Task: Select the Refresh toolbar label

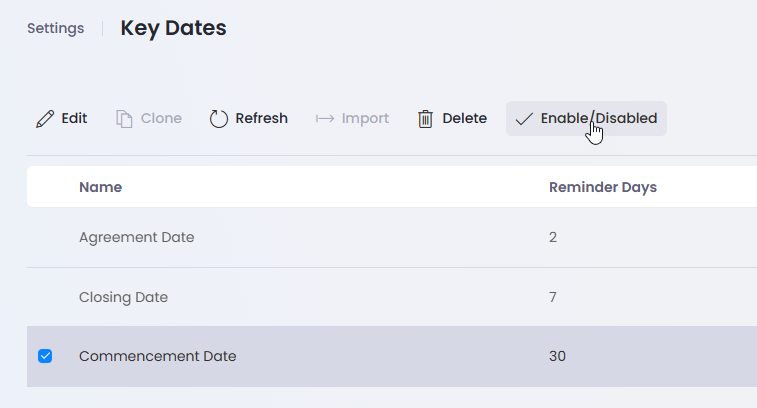Action: (x=262, y=118)
